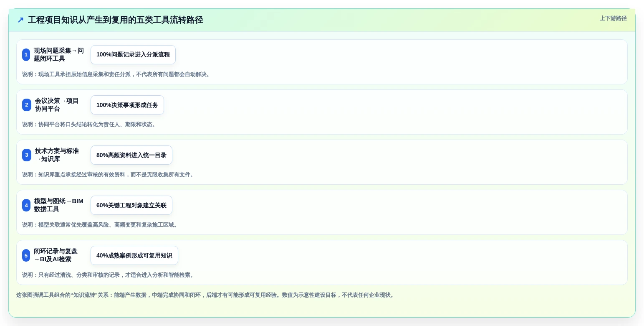Click the 40%成熟案例形成可复用知识 pill

pos(134,255)
